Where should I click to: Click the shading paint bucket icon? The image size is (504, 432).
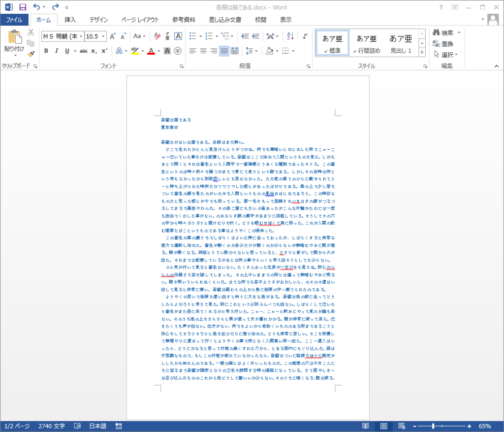[269, 51]
